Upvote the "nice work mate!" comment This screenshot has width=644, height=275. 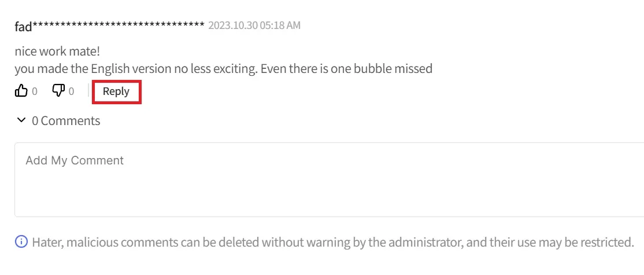(x=21, y=91)
